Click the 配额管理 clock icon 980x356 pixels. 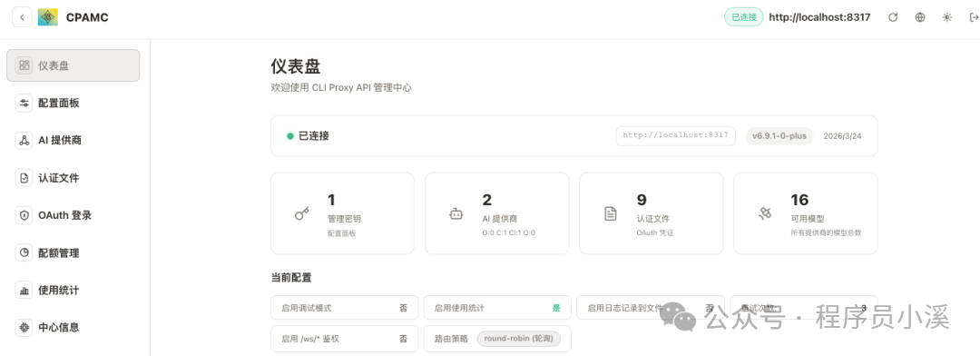click(24, 252)
